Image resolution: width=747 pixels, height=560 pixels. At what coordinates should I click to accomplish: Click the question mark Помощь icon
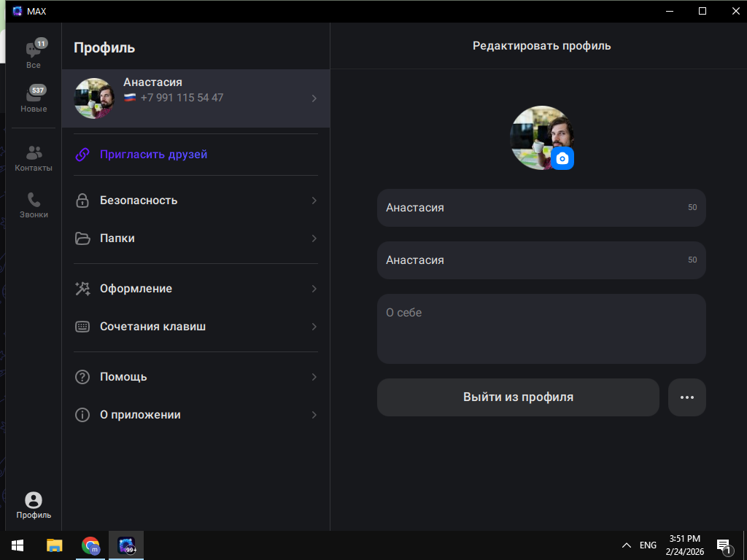[82, 377]
